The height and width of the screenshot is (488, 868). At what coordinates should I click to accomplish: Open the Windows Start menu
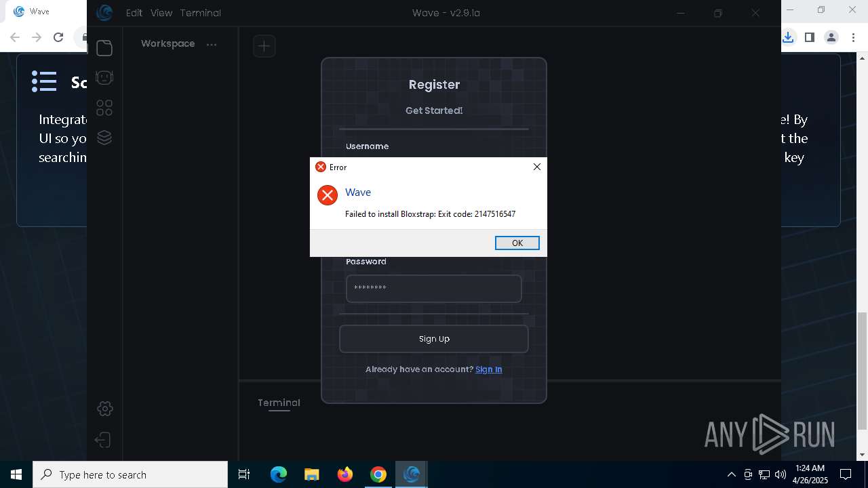point(16,474)
